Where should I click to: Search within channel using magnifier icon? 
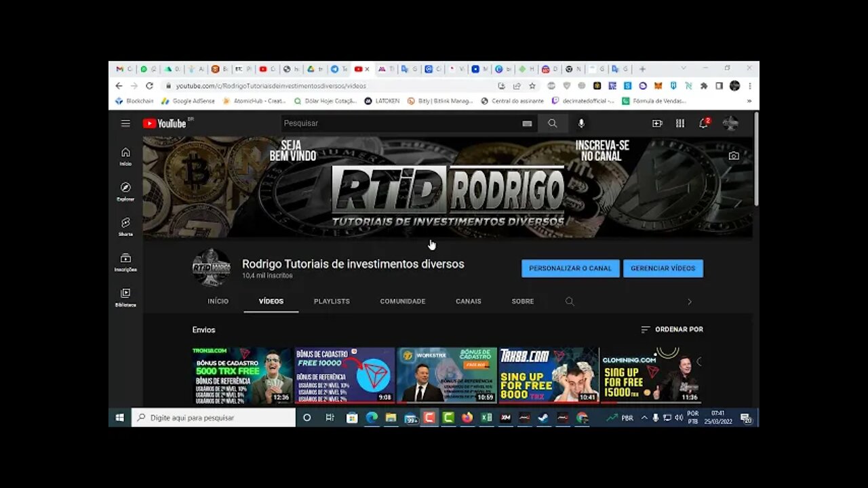570,302
